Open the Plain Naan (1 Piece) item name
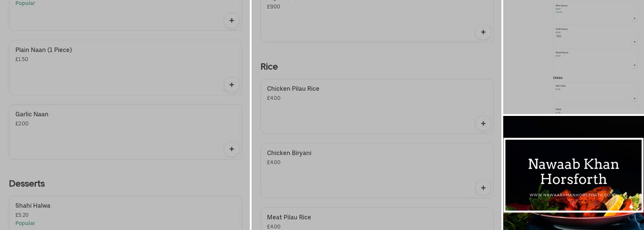Viewport: 644px width, 230px height. click(44, 50)
